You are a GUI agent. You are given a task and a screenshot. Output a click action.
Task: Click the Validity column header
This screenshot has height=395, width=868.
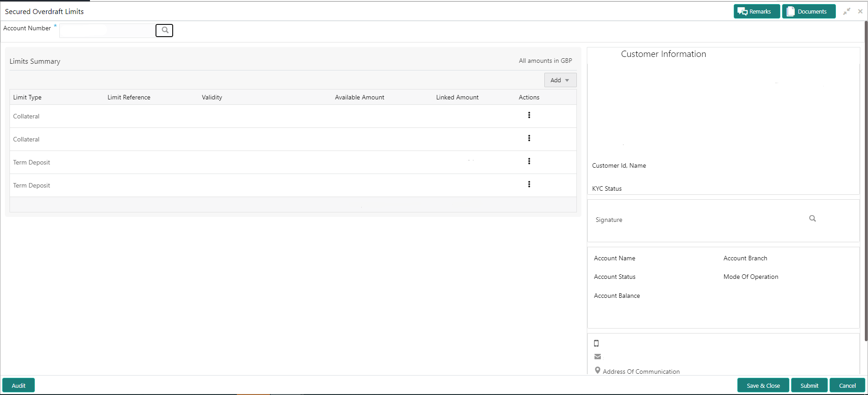[x=212, y=97]
